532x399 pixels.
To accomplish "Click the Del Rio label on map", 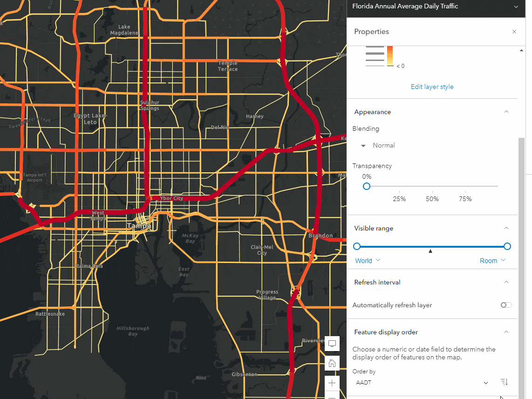I will [x=220, y=128].
